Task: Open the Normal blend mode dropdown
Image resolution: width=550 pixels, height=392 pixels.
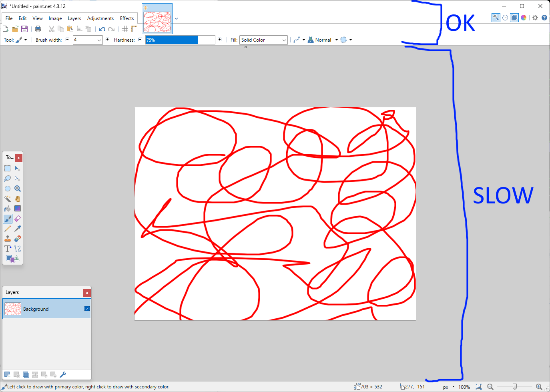Action: [x=323, y=40]
